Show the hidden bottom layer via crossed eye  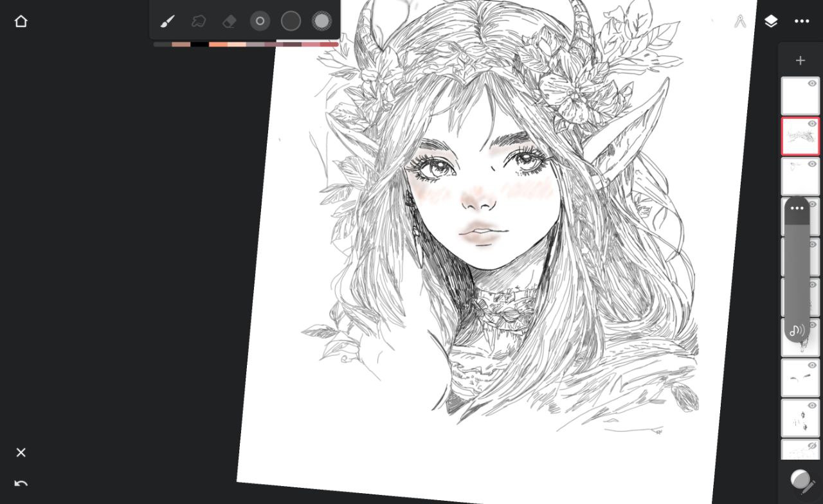point(812,446)
